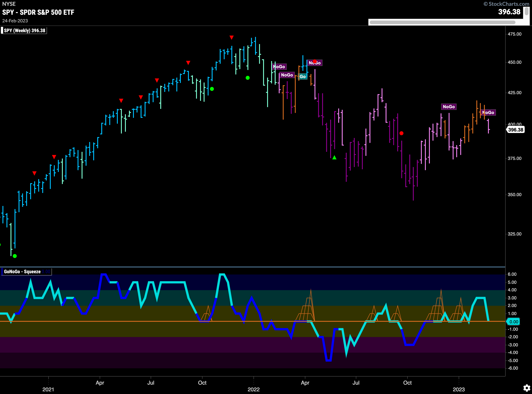Click the green circle at the chart's lowest bar
This screenshot has height=394, width=532.
click(15, 256)
